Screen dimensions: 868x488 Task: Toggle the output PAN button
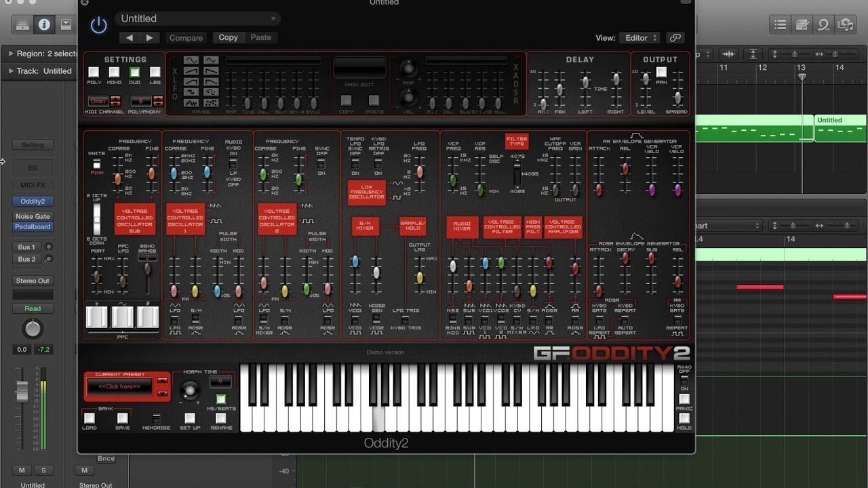(x=661, y=72)
